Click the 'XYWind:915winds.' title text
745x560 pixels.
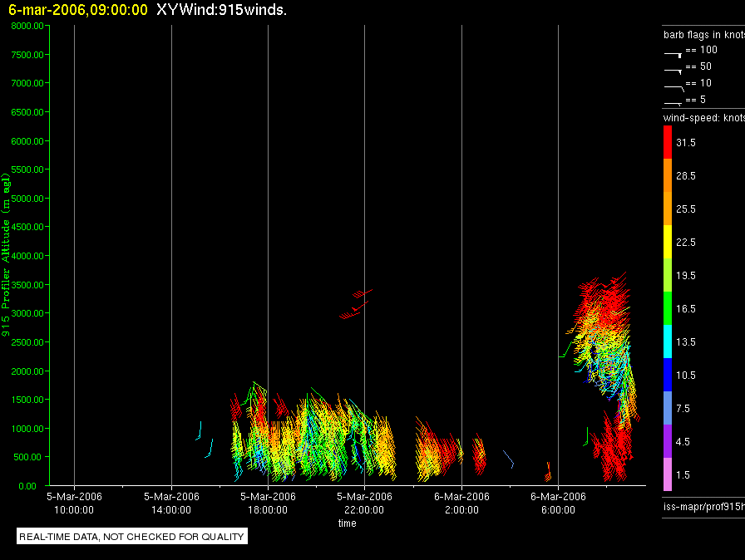pyautogui.click(x=221, y=10)
